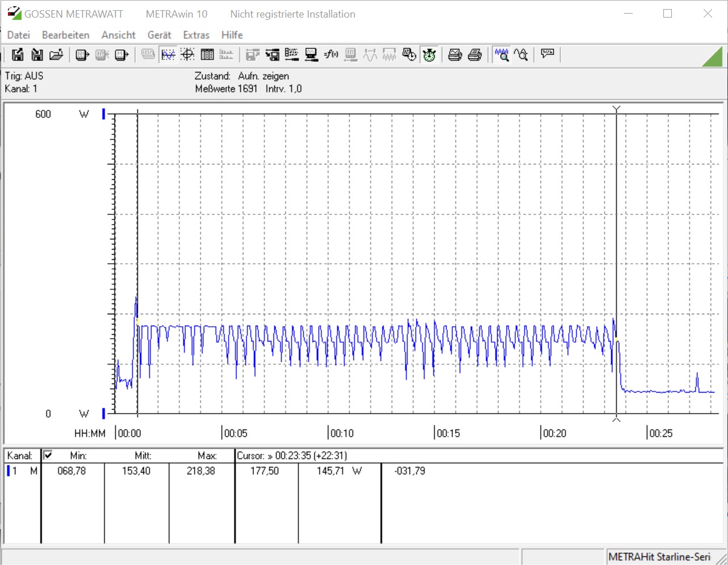Viewport: 728px width, 565px height.
Task: Click the speech bubble help icon
Action: 547,54
